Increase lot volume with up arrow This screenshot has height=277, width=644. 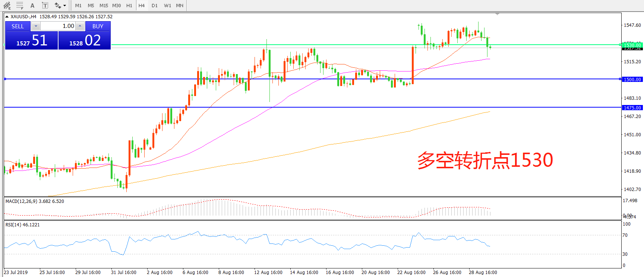[x=80, y=26]
